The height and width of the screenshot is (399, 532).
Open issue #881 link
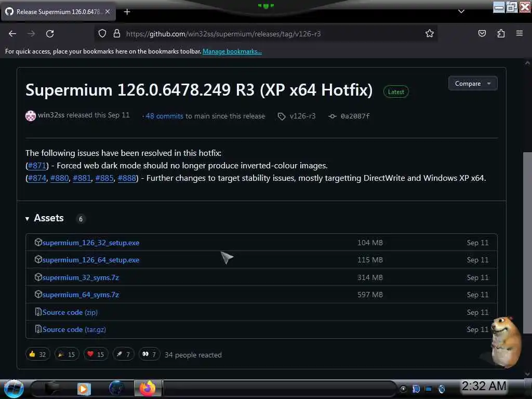coord(82,178)
